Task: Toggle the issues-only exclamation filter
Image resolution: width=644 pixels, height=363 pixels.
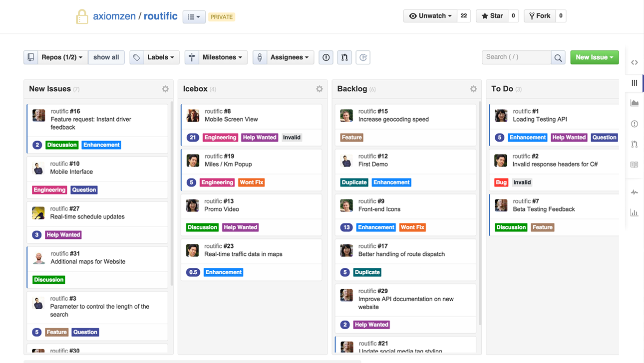Action: click(326, 57)
